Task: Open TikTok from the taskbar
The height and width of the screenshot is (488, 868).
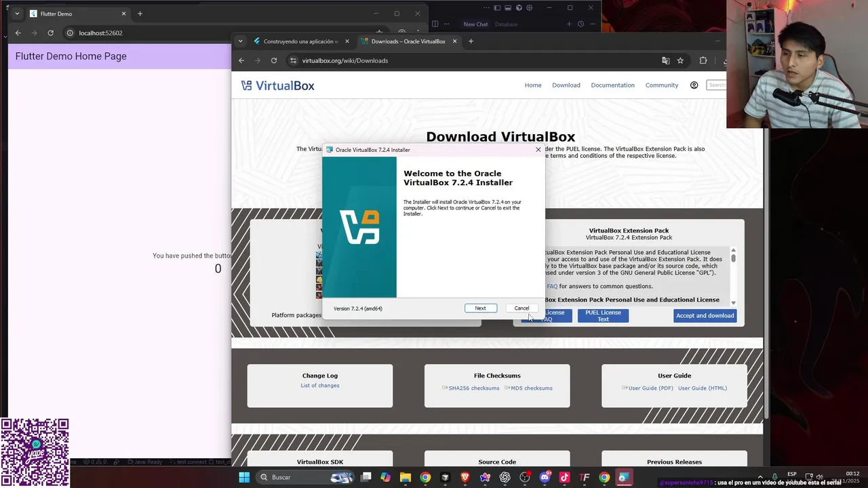Action: 564,477
